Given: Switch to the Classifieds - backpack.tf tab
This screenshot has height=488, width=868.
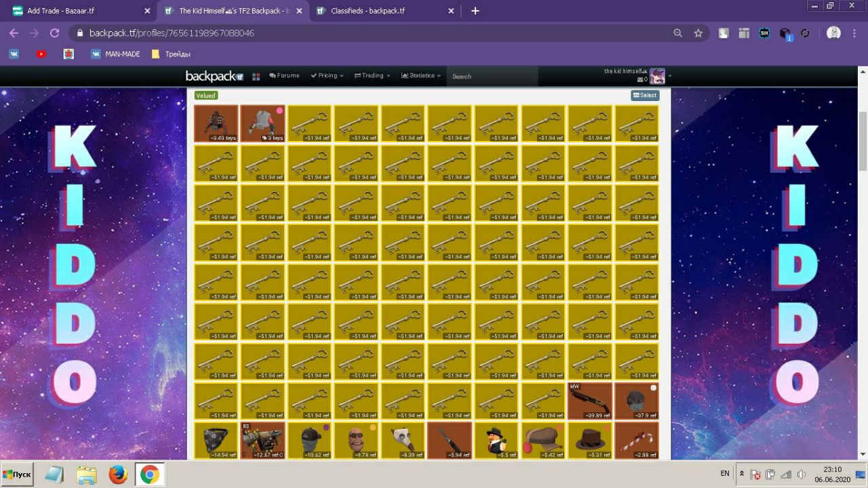Looking at the screenshot, I should (x=385, y=11).
